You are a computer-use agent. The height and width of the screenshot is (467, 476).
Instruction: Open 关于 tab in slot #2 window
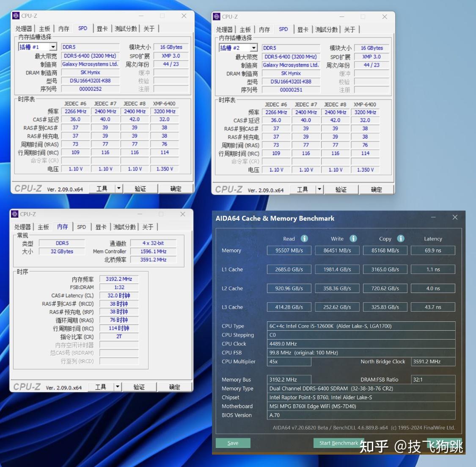click(x=350, y=30)
